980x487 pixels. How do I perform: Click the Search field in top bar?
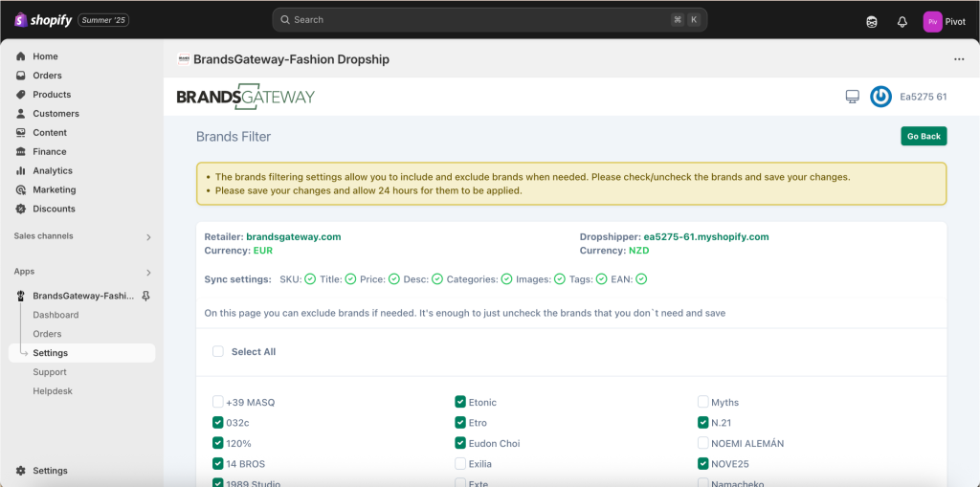tap(489, 20)
